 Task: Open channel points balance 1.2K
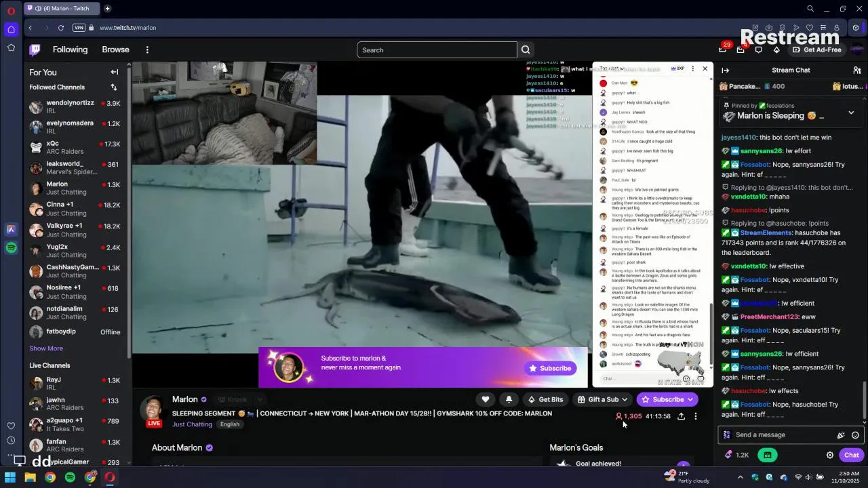click(737, 455)
